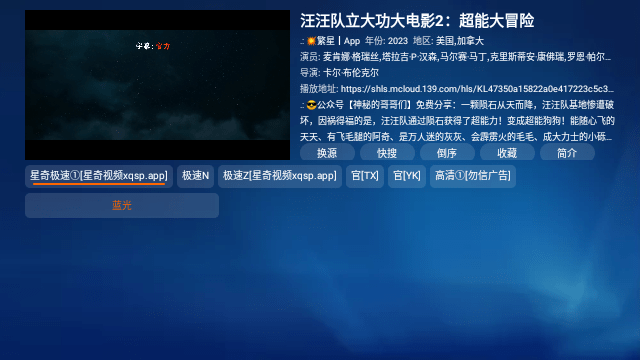
Task: Show the 简介 synopsis
Action: pyautogui.click(x=567, y=152)
